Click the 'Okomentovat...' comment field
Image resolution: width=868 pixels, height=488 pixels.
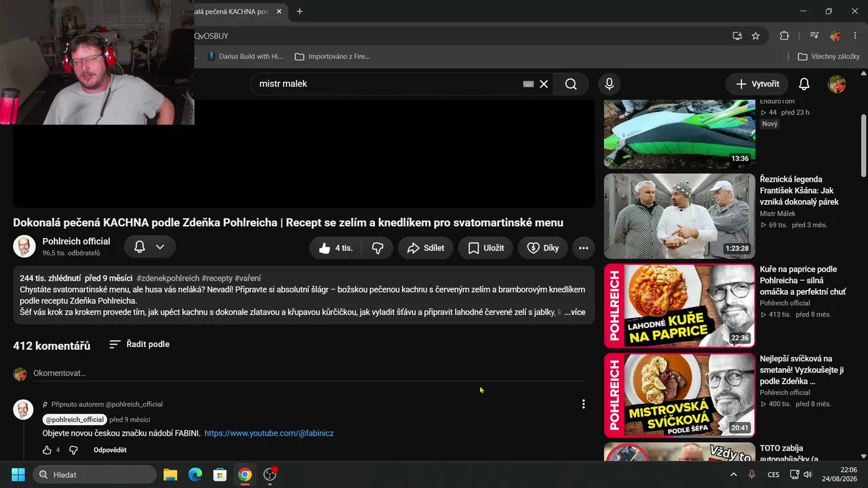click(309, 373)
